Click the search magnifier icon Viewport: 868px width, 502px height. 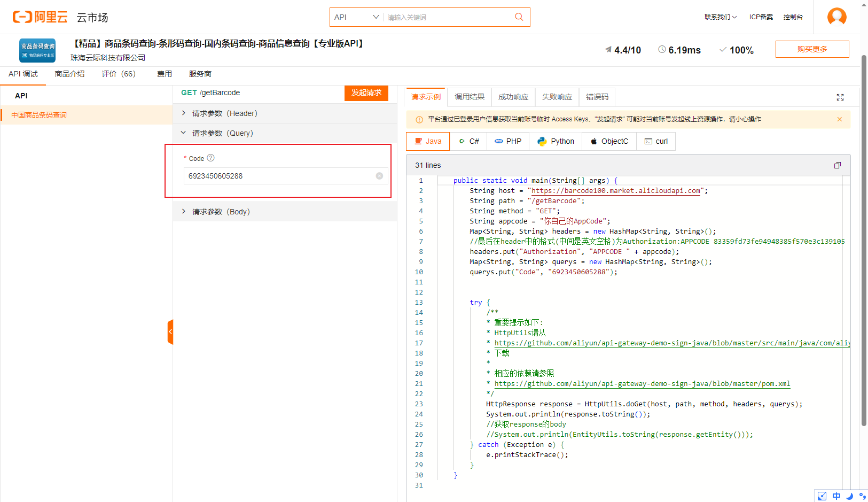click(x=519, y=17)
